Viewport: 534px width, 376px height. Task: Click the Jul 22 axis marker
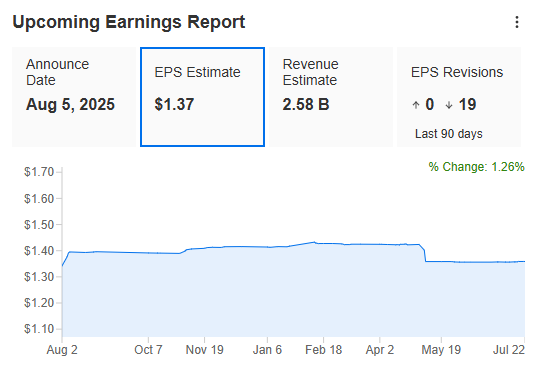coord(509,350)
